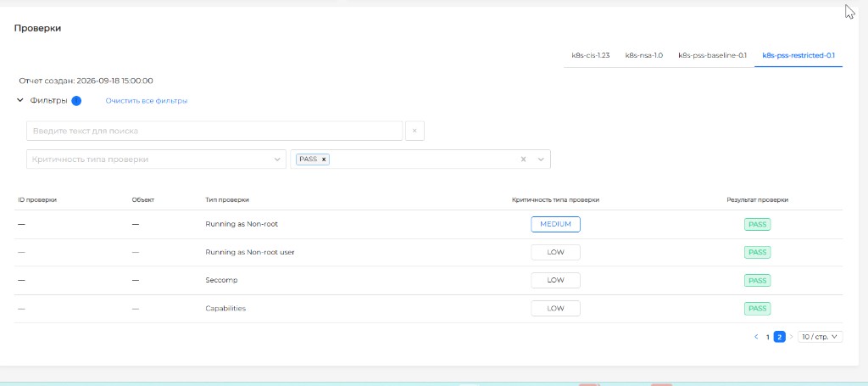The image size is (868, 386).
Task: Clear all values in result filter
Action: tap(523, 159)
